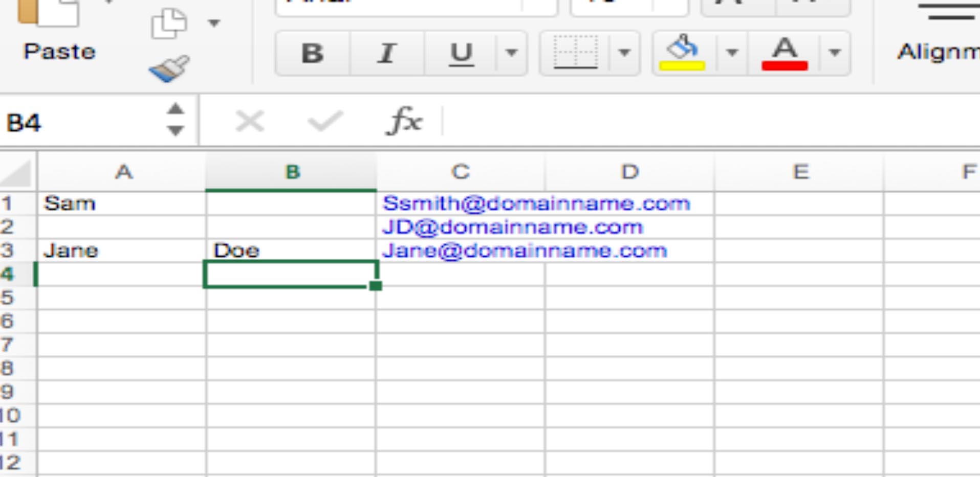Viewport: 980px width, 477px height.
Task: Select row 1 header
Action: click(x=17, y=203)
